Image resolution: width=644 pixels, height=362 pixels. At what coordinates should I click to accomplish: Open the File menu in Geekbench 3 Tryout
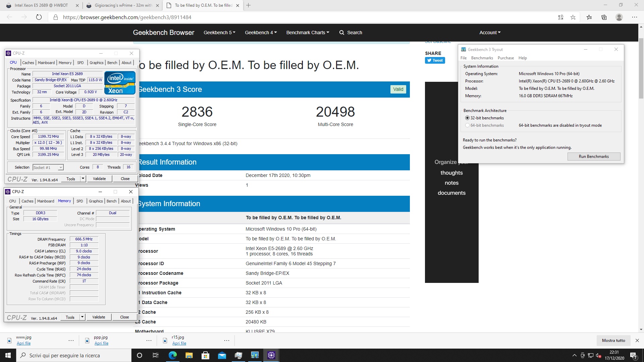tap(464, 58)
